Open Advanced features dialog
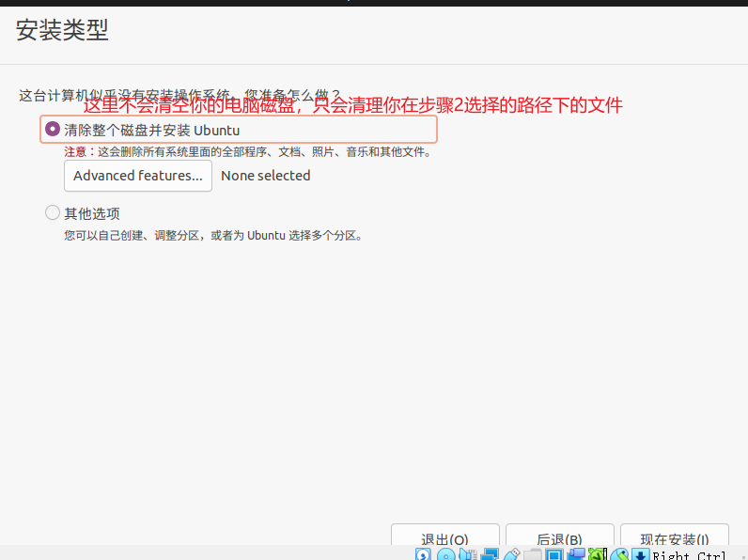Image resolution: width=748 pixels, height=560 pixels. pos(138,176)
